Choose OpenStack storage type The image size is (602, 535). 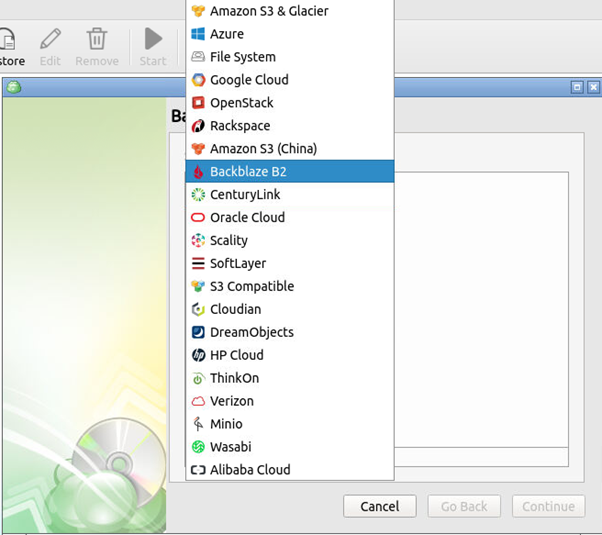[x=290, y=103]
